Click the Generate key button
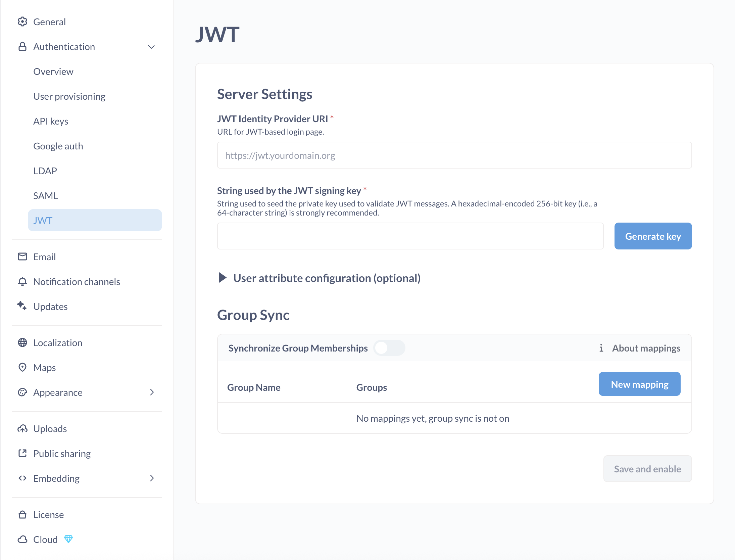Screen dimensions: 735x560 (652, 236)
